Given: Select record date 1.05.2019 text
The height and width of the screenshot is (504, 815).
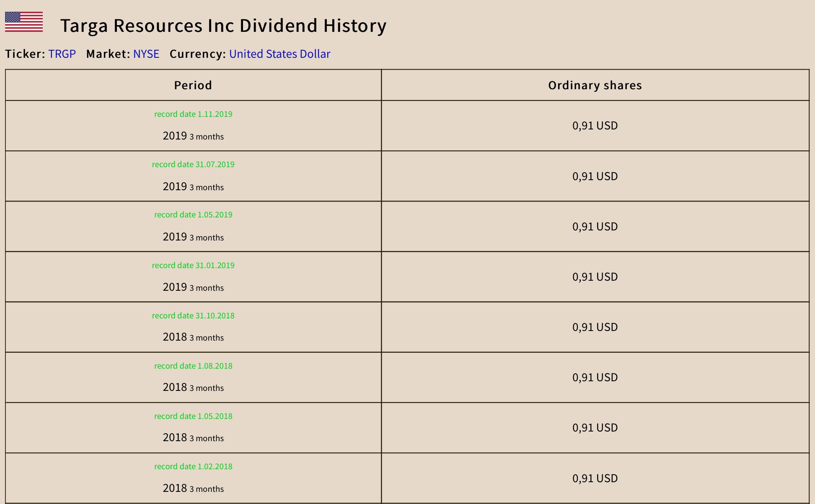Looking at the screenshot, I should pos(193,215).
